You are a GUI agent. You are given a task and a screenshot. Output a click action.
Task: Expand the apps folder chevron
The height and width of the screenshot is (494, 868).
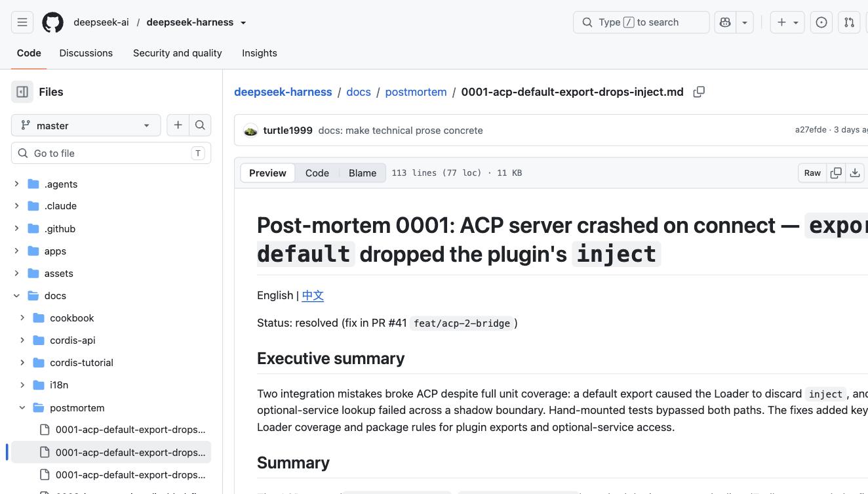pyautogui.click(x=16, y=251)
